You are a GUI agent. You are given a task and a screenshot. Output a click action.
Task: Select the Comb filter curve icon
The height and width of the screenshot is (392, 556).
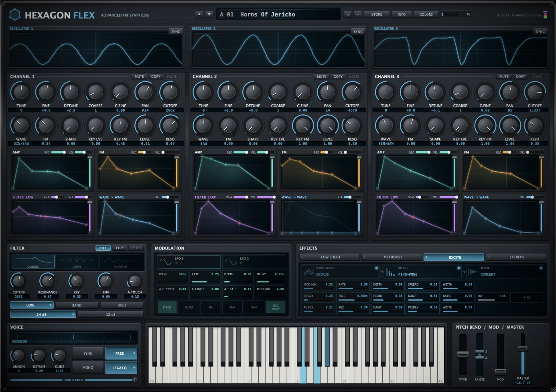[x=77, y=262]
